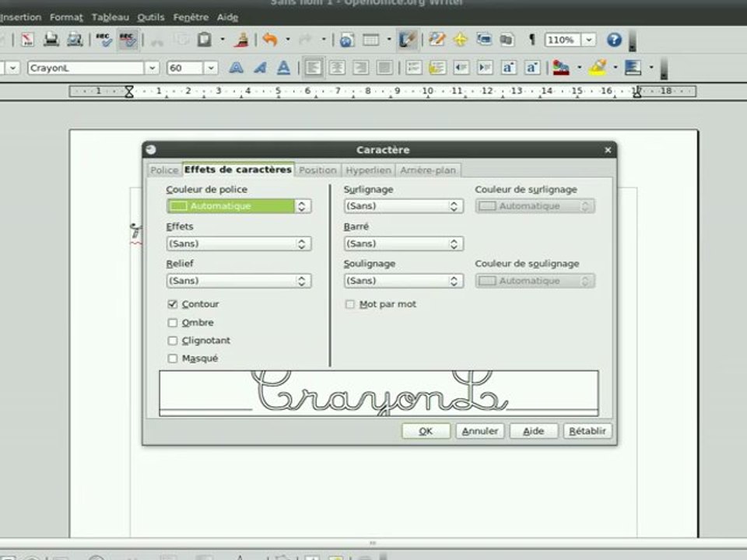Toggle the Numbering list icon
Screen dimensions: 747x560
[413, 68]
